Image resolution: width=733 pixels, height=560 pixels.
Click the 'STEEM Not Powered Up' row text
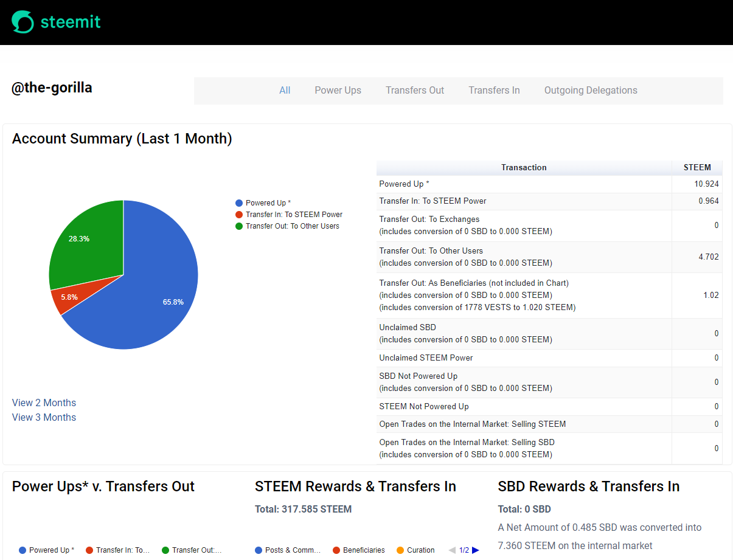424,406
